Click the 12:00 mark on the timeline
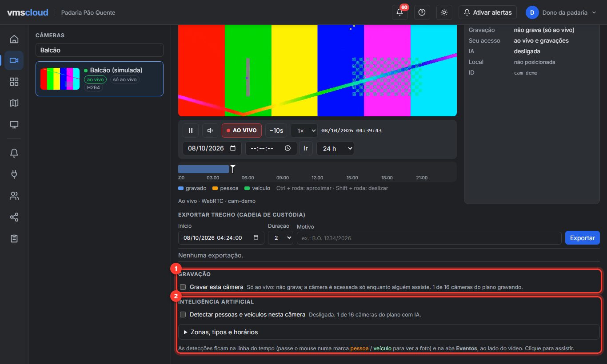Screen dimensions: 607x364 point(317,178)
